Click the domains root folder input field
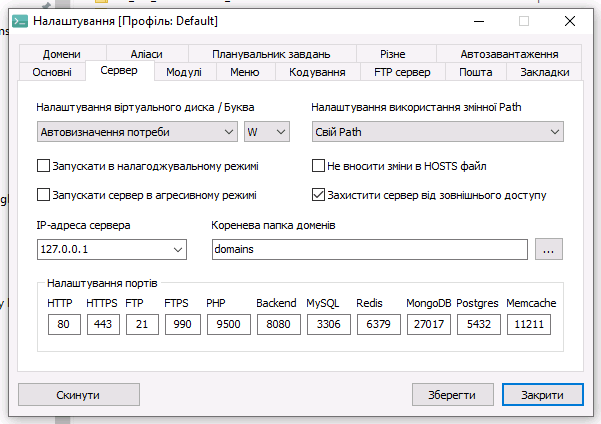 click(369, 250)
